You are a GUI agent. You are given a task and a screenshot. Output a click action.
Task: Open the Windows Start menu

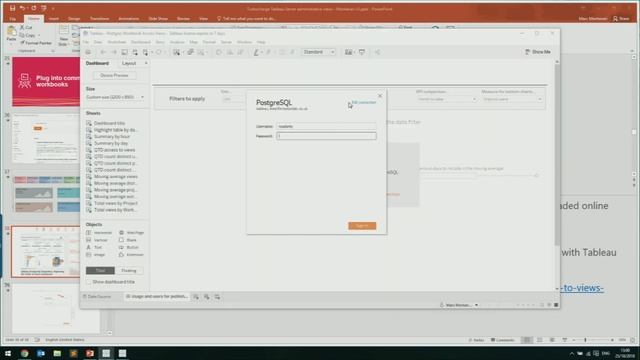click(x=8, y=353)
